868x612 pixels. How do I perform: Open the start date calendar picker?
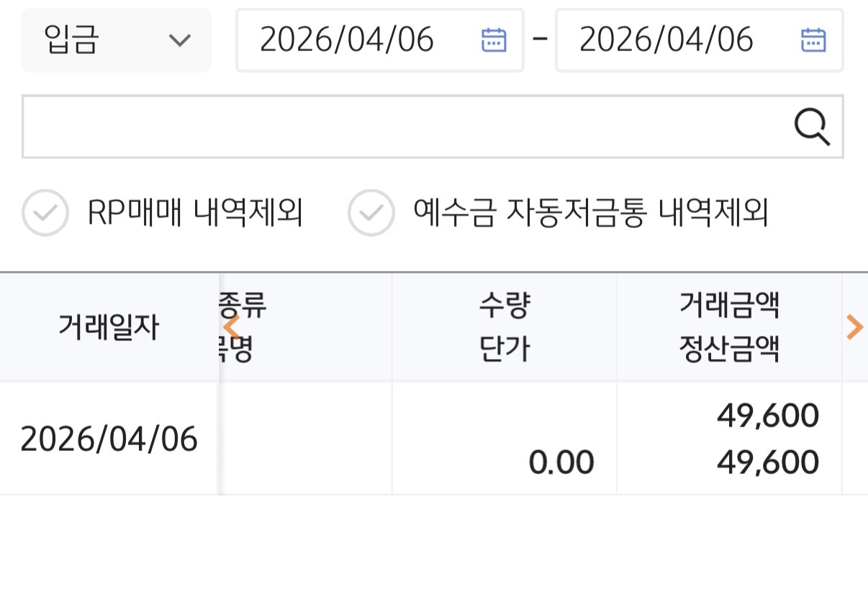point(494,40)
